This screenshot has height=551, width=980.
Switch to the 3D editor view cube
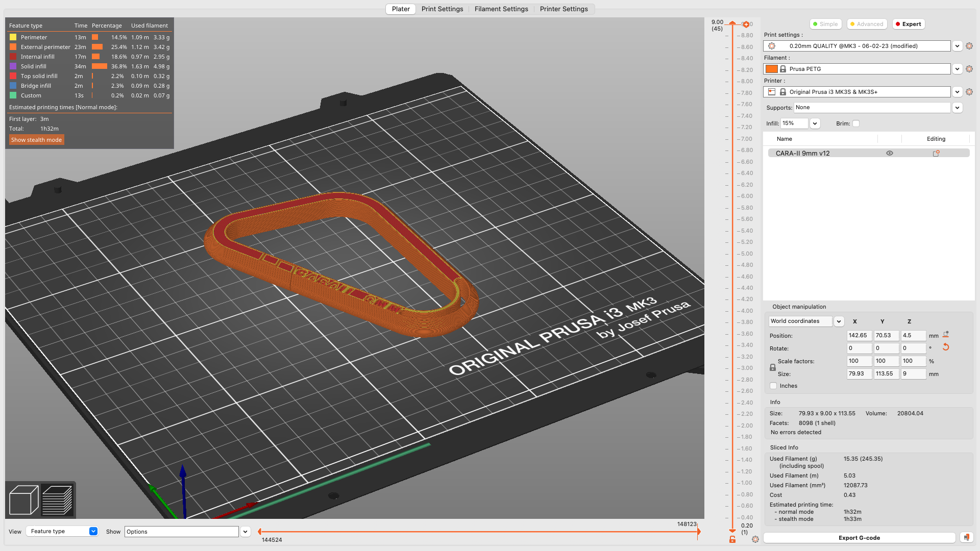coord(23,500)
